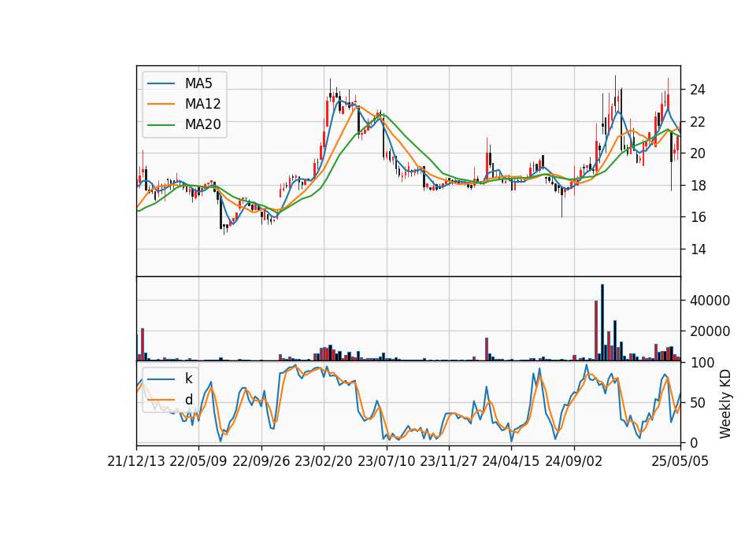Click the MA20 legend entry
The image size is (756, 543).
point(183,125)
